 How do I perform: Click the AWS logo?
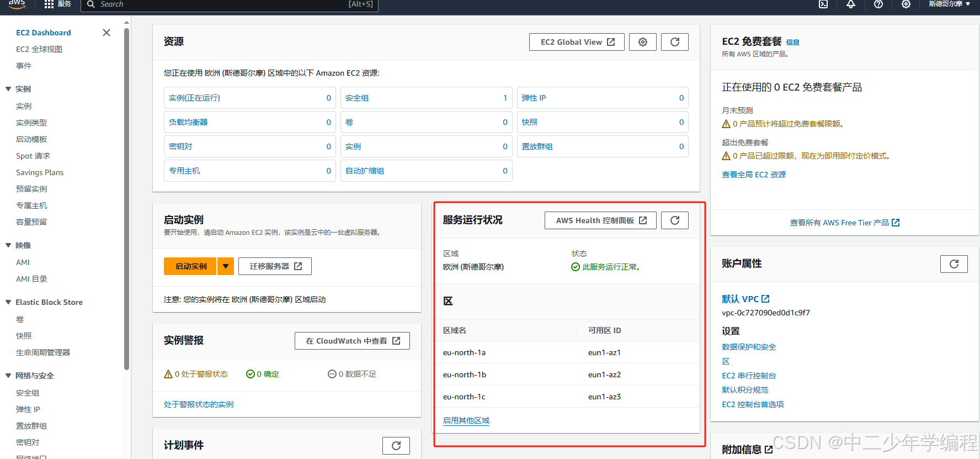pyautogui.click(x=17, y=4)
